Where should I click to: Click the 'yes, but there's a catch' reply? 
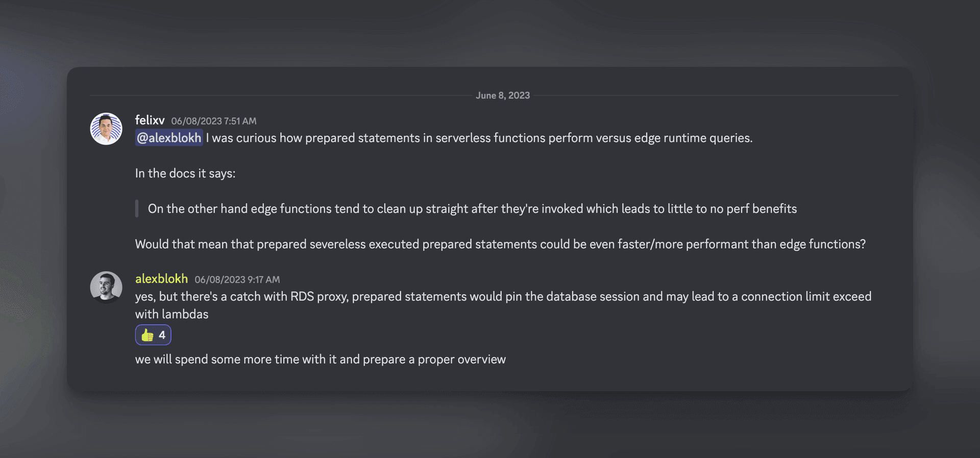click(503, 297)
